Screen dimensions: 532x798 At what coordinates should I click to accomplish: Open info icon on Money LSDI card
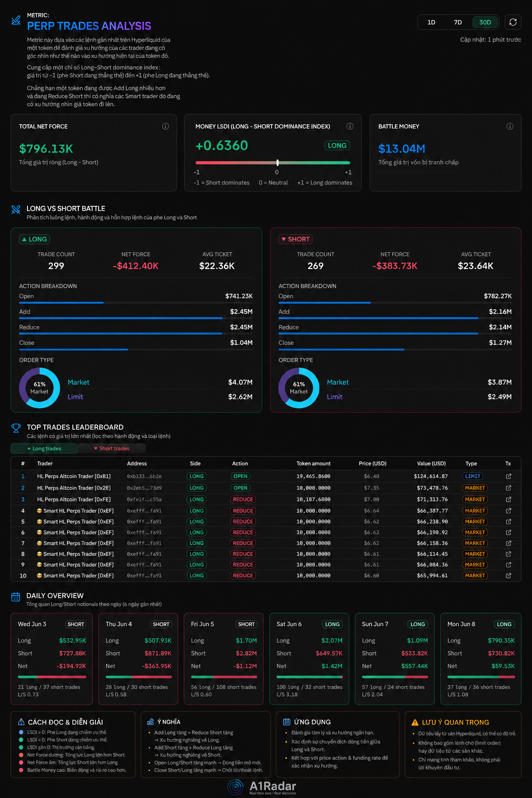coord(350,126)
